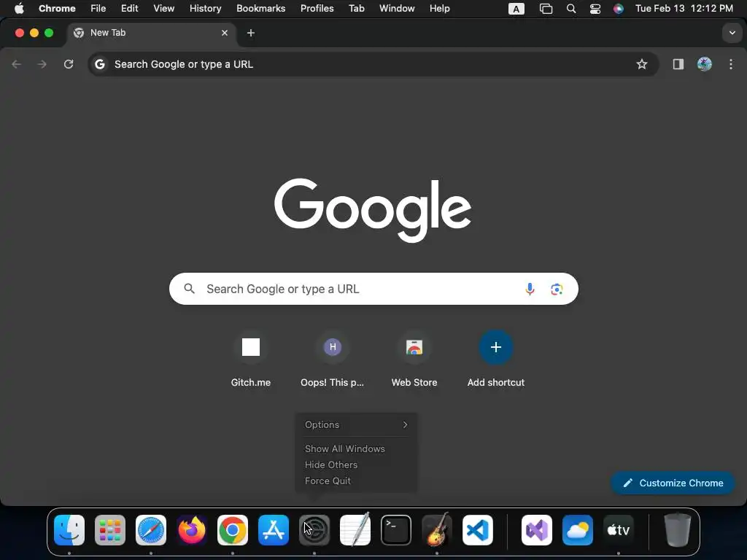Open the History menu
747x560 pixels.
(x=205, y=9)
